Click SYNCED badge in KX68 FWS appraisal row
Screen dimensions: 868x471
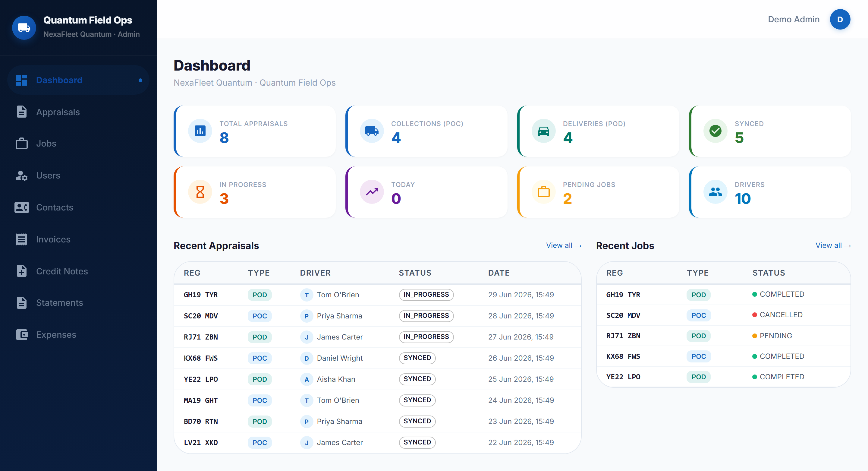click(x=417, y=358)
